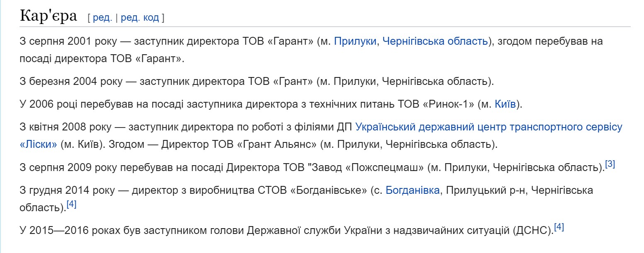
Task: Jump to footnote reference [3]
Action: pos(610,164)
